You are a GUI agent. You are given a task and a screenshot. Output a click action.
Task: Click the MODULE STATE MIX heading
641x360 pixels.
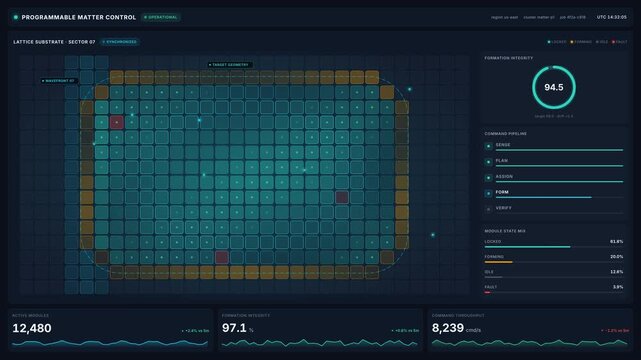coord(505,231)
